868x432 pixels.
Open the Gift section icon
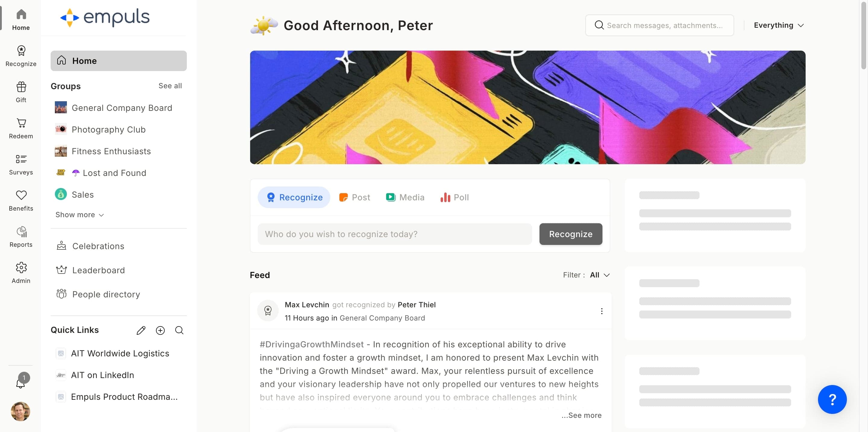pos(21,87)
